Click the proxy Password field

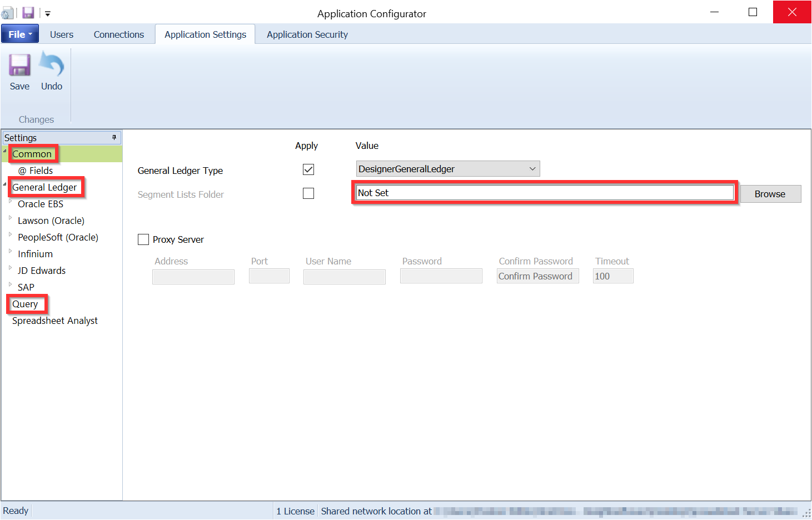441,276
